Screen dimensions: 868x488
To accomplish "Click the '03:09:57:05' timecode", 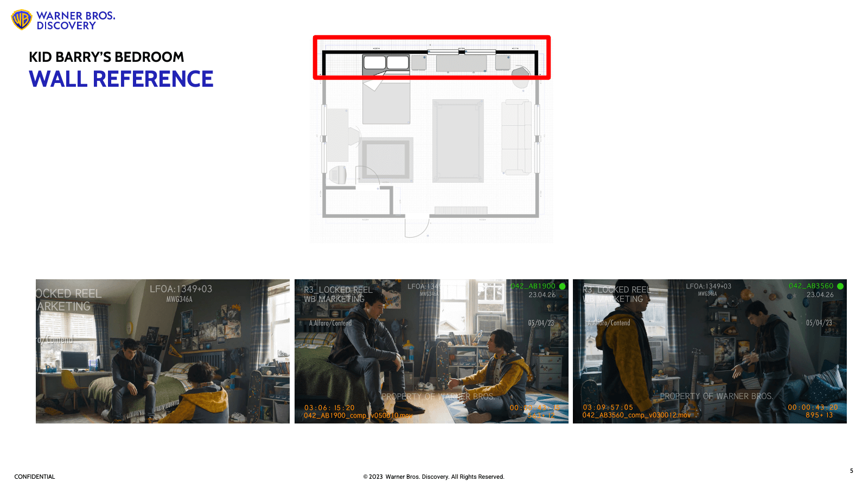I will tap(608, 408).
